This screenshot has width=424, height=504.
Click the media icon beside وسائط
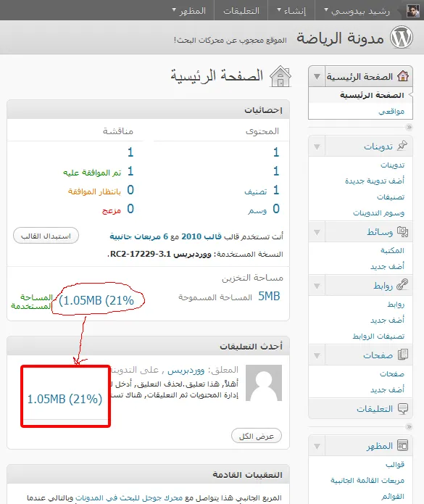pos(402,231)
